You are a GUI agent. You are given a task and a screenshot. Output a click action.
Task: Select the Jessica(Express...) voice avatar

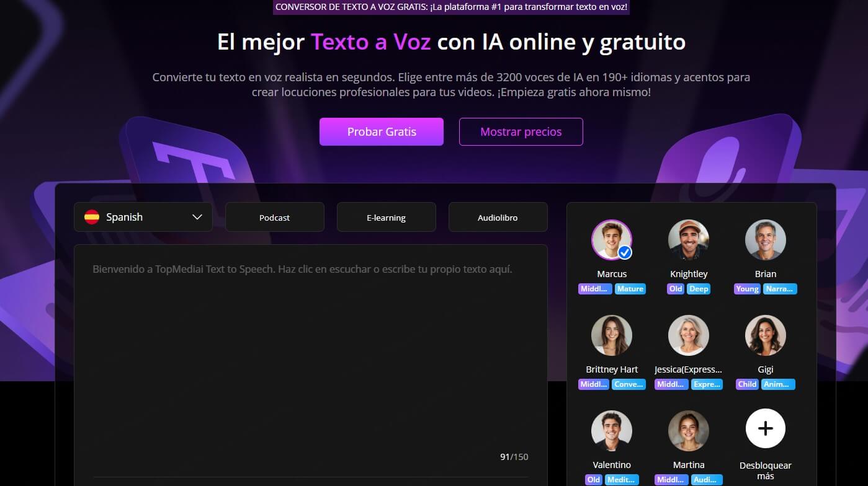point(689,335)
